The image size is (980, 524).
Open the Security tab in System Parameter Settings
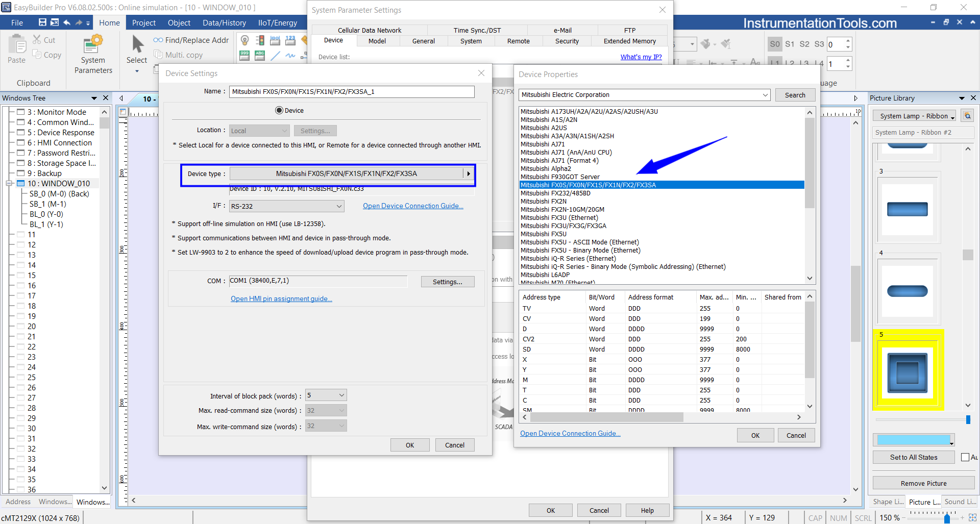567,41
